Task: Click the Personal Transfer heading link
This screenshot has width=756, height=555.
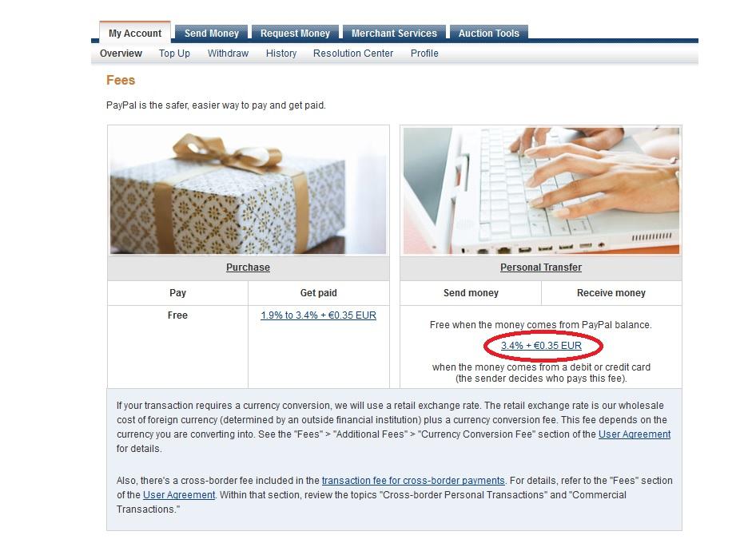Action: [x=540, y=268]
